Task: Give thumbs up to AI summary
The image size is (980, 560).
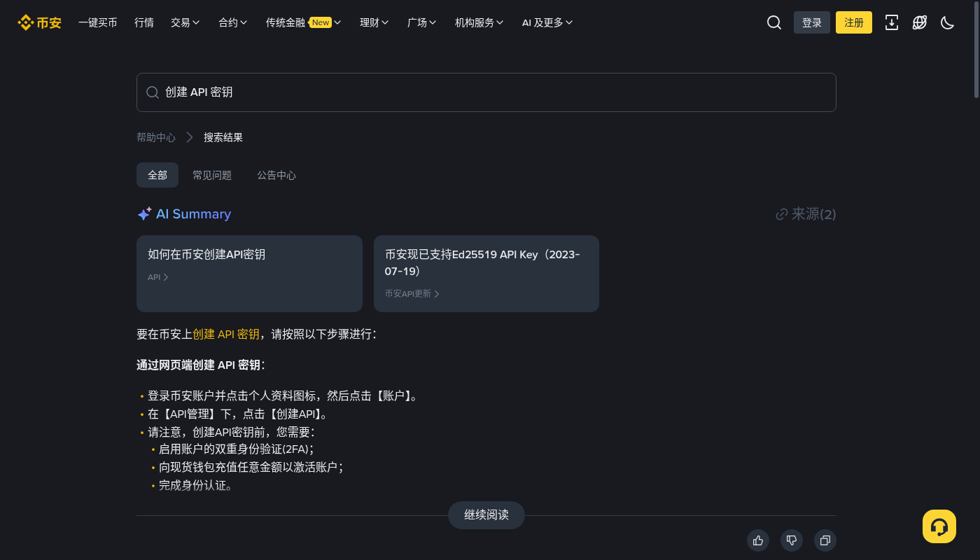Action: pos(758,540)
